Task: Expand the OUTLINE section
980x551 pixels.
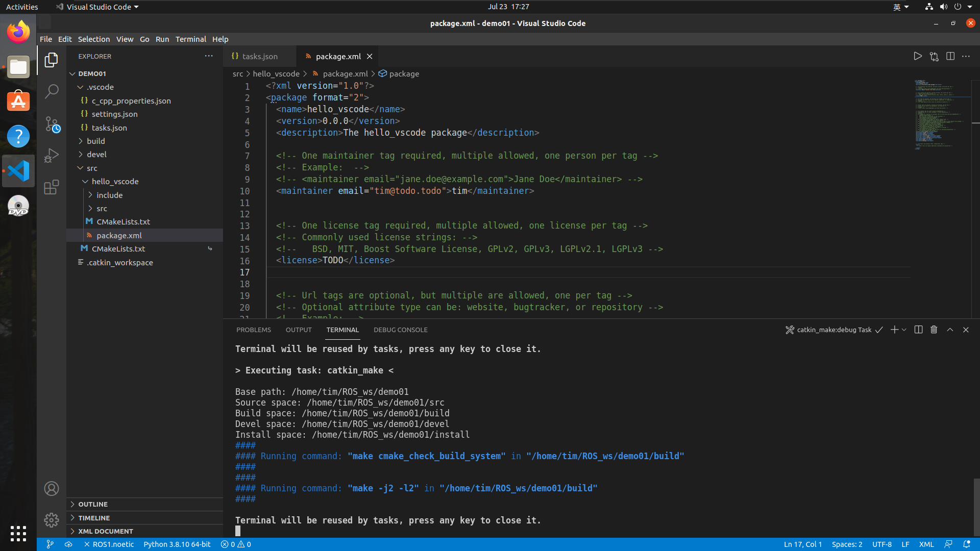Action: pyautogui.click(x=93, y=504)
